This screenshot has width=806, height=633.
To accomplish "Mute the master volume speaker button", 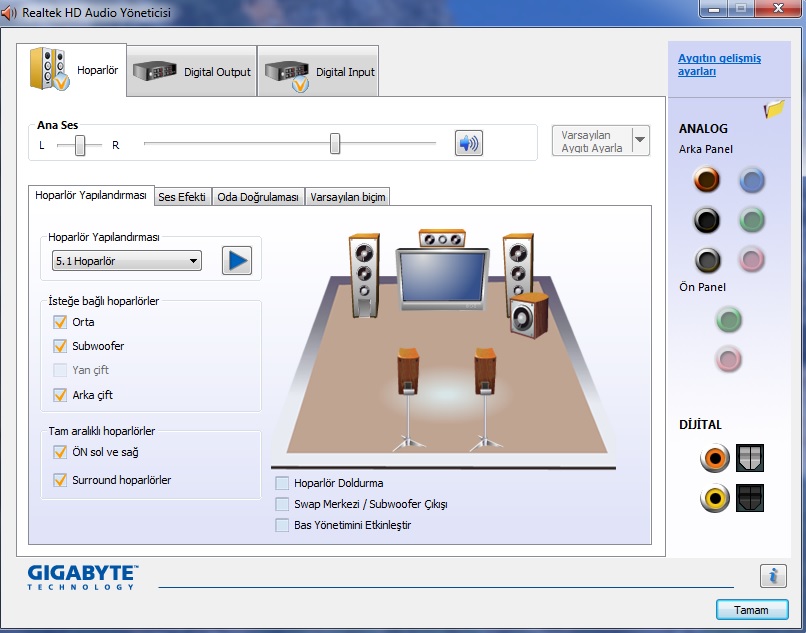I will 468,143.
